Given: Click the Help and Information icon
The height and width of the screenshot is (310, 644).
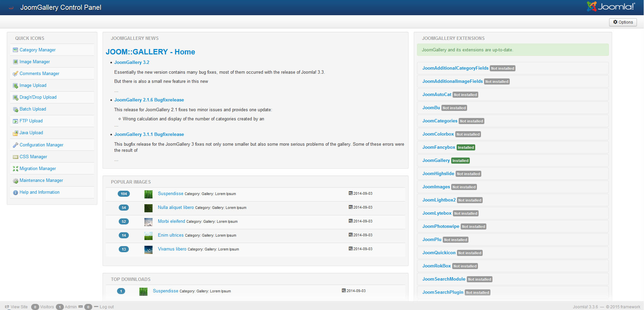Looking at the screenshot, I should coord(15,192).
